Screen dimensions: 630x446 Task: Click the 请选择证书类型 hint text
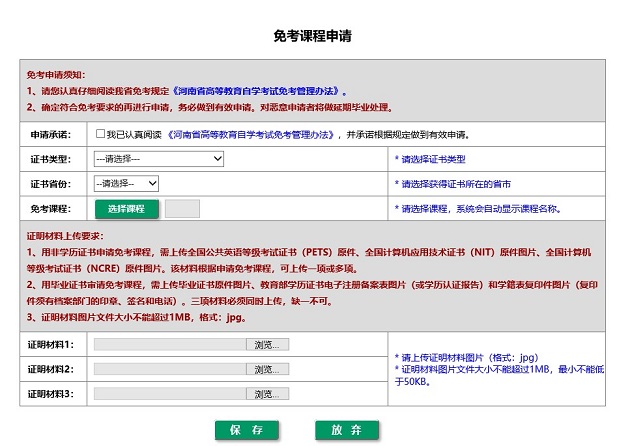(433, 159)
